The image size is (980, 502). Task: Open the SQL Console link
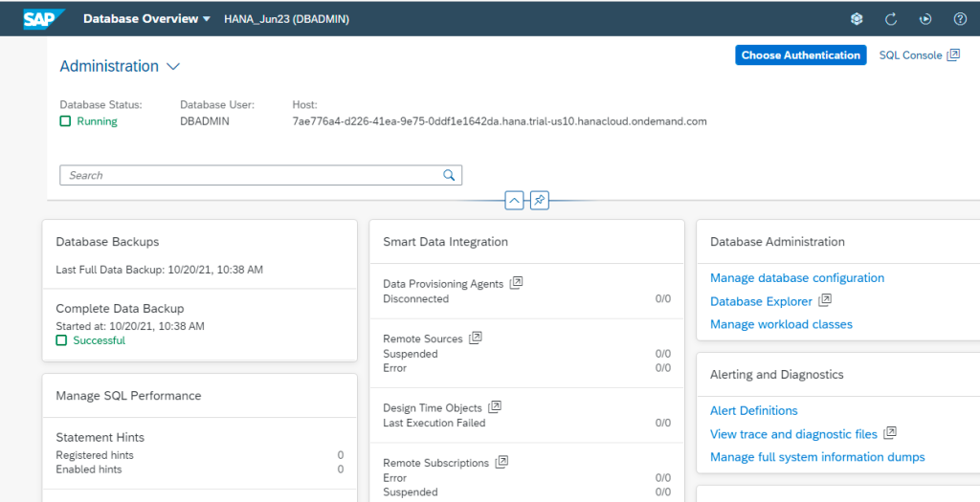pyautogui.click(x=911, y=55)
